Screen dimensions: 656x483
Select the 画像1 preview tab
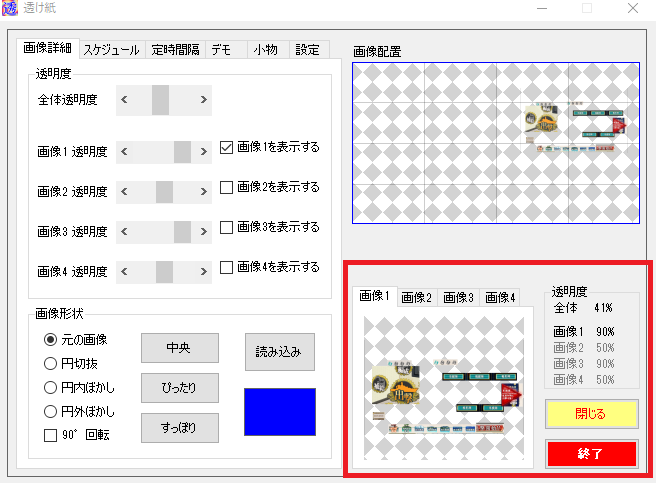click(x=374, y=296)
